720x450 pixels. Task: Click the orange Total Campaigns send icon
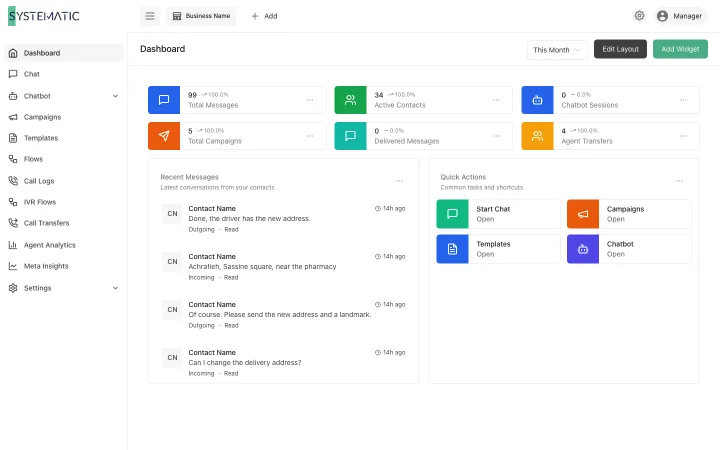[164, 136]
